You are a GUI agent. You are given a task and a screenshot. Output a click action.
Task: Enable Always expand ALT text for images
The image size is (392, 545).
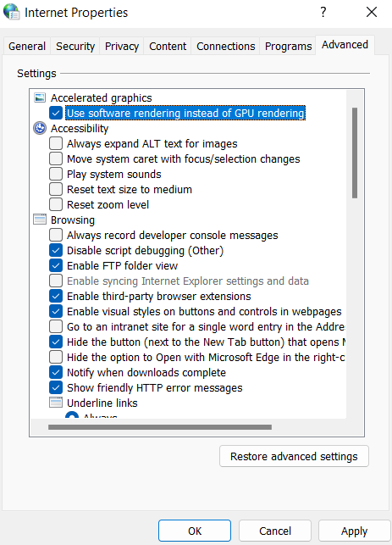(56, 143)
